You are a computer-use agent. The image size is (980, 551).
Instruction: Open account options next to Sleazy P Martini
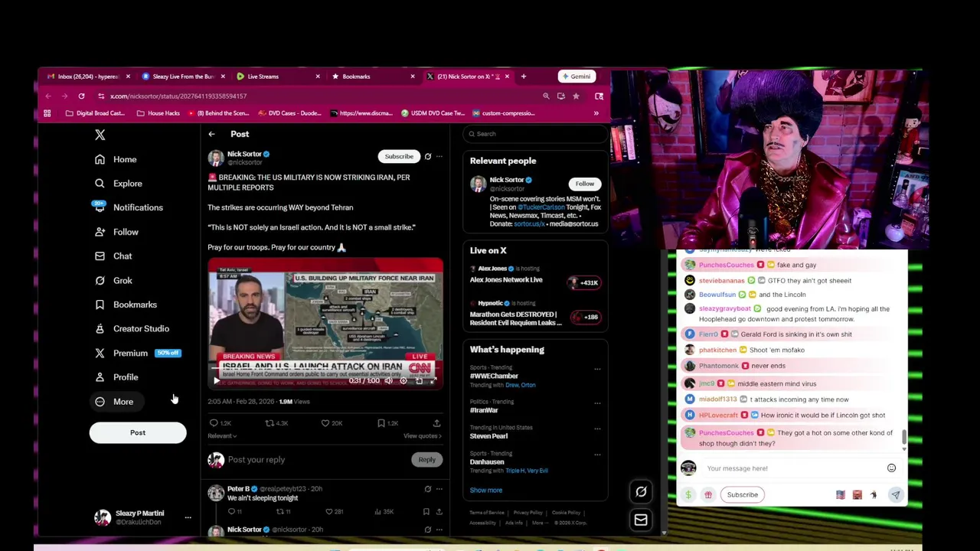tap(188, 518)
